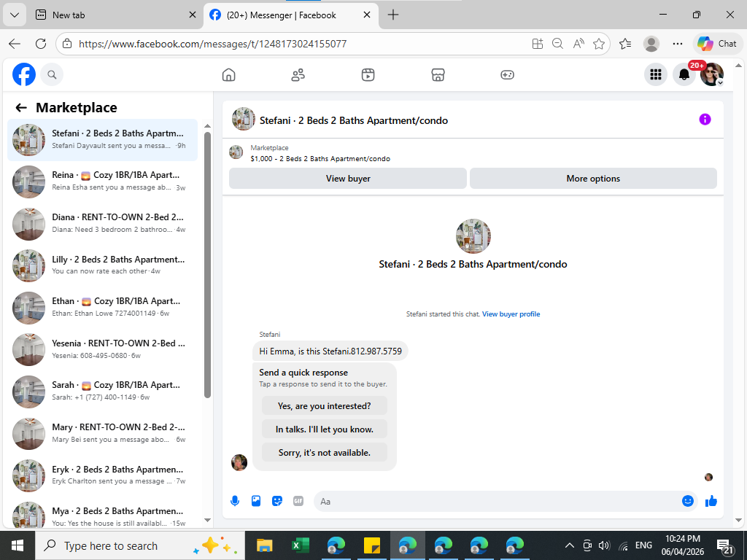Click the conversation list scrollbar

click(x=207, y=264)
